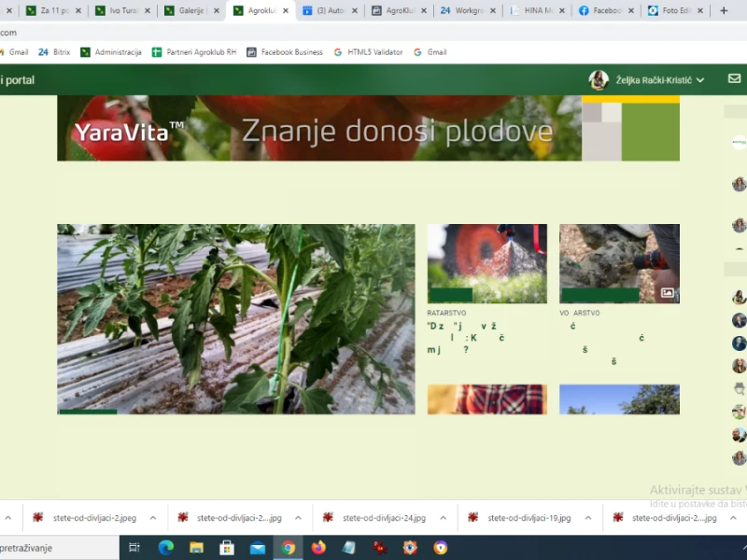Open the Mail app in the taskbar

258,548
